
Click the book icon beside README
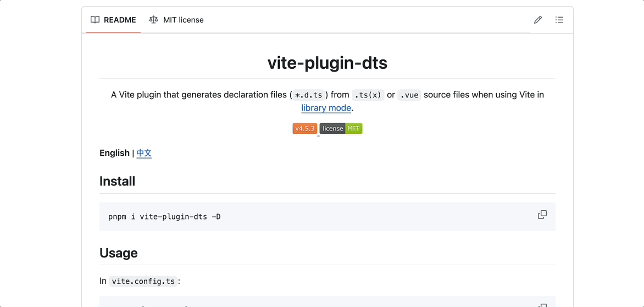[95, 20]
